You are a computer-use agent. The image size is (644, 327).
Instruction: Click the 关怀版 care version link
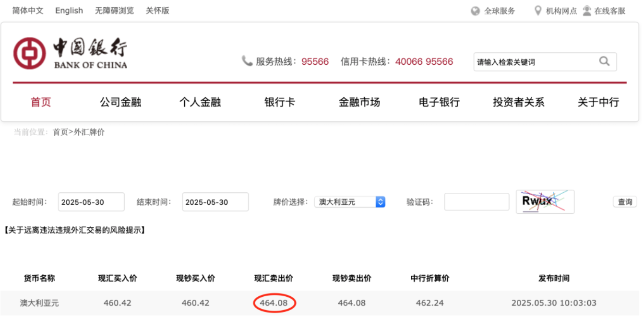coord(157,11)
